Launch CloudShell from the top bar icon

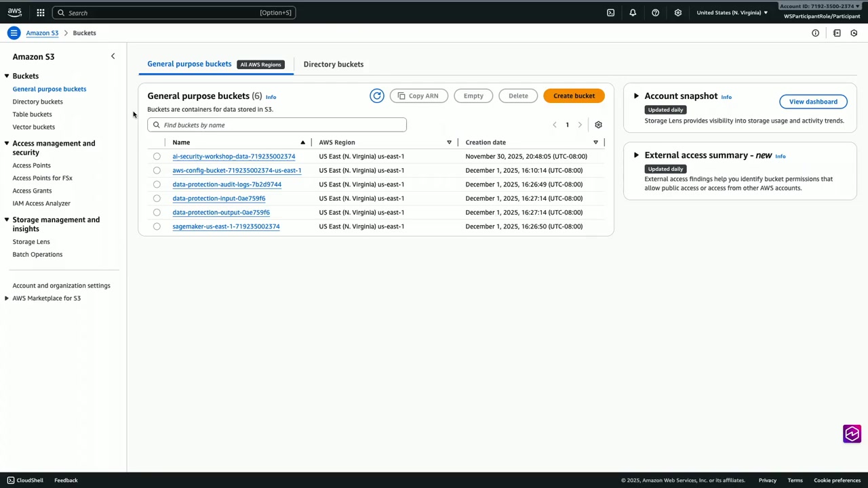click(610, 12)
